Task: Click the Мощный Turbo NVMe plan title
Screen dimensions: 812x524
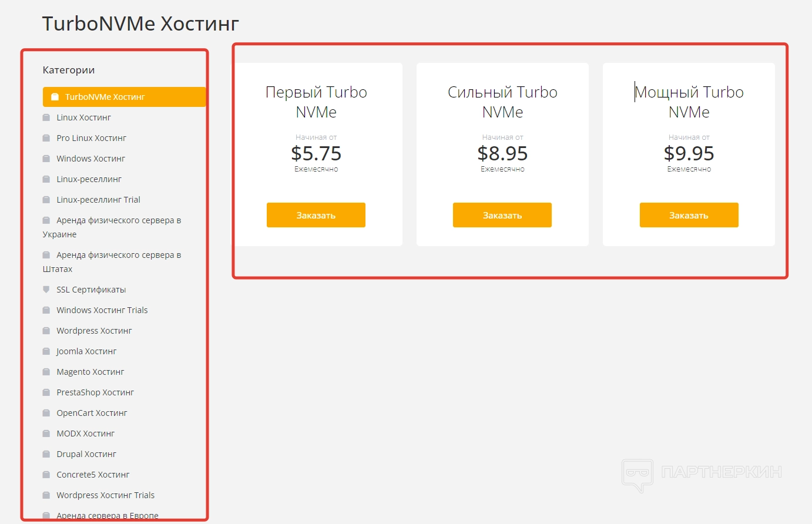Action: (689, 102)
